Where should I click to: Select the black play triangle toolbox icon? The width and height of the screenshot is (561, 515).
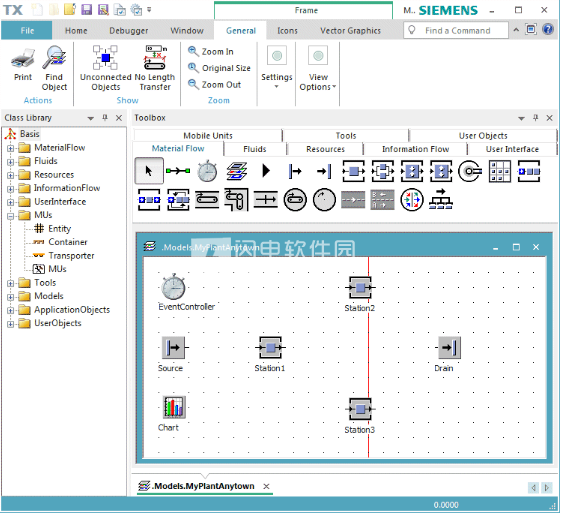266,171
